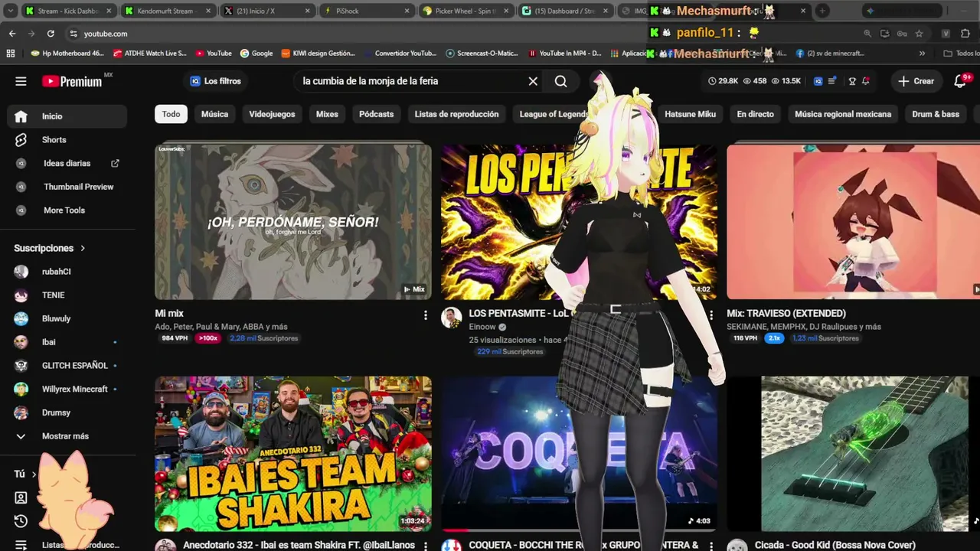Open Ideas diarias in the sidebar
980x551 pixels.
(67, 163)
